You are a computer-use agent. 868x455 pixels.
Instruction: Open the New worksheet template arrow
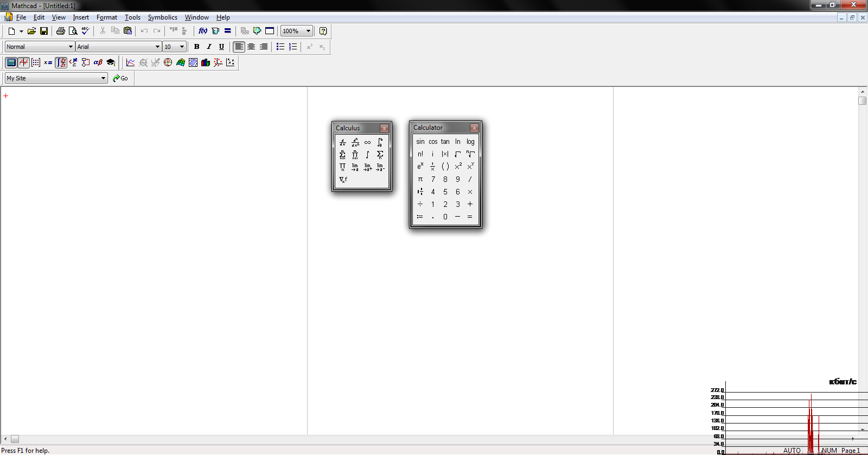pyautogui.click(x=21, y=31)
